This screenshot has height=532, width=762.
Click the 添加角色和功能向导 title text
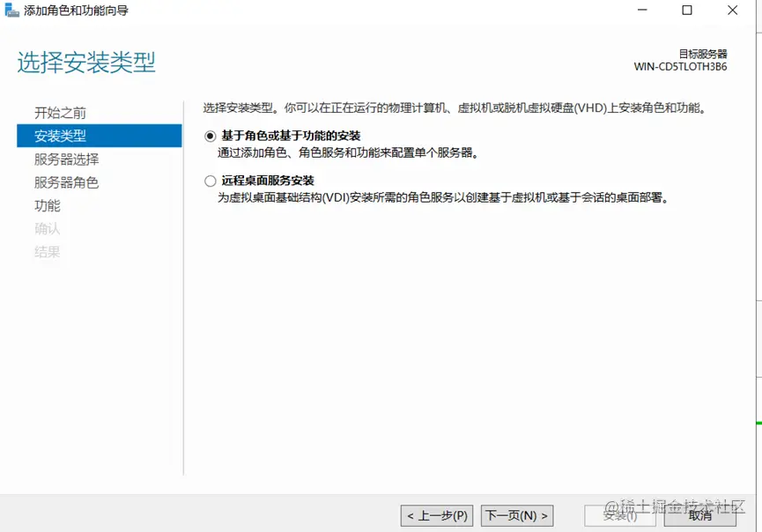(x=77, y=11)
